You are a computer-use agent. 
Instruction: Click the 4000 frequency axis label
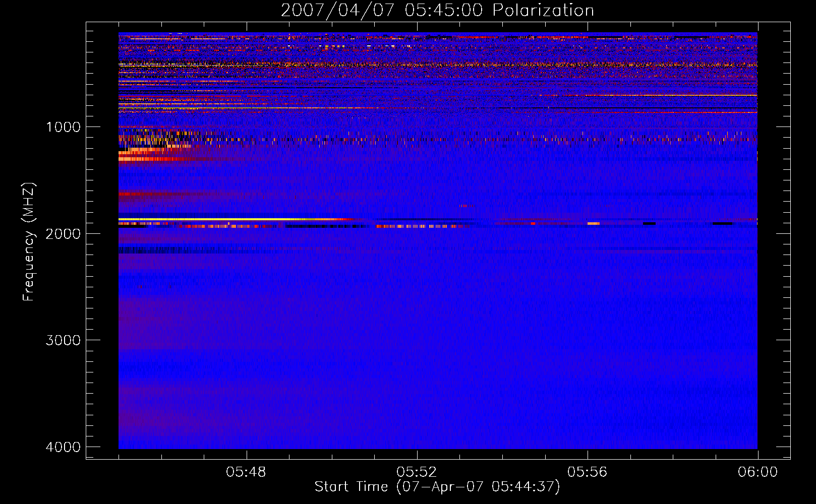(x=63, y=447)
